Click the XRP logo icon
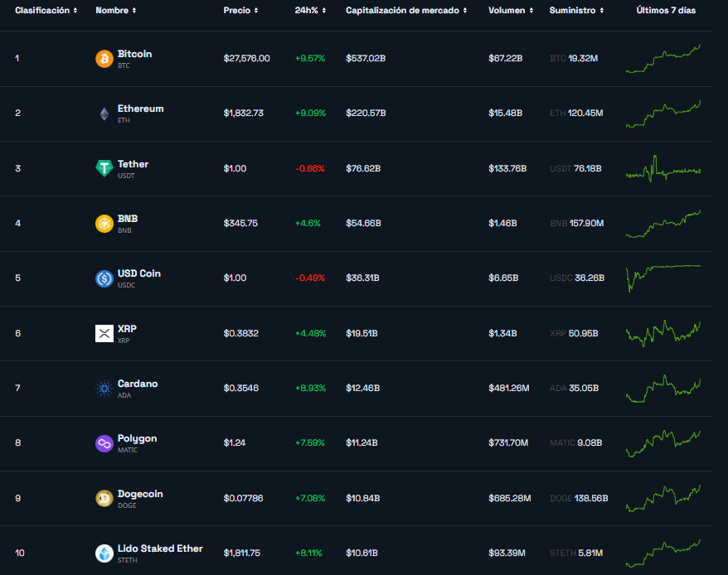This screenshot has height=575, width=728. (x=104, y=333)
